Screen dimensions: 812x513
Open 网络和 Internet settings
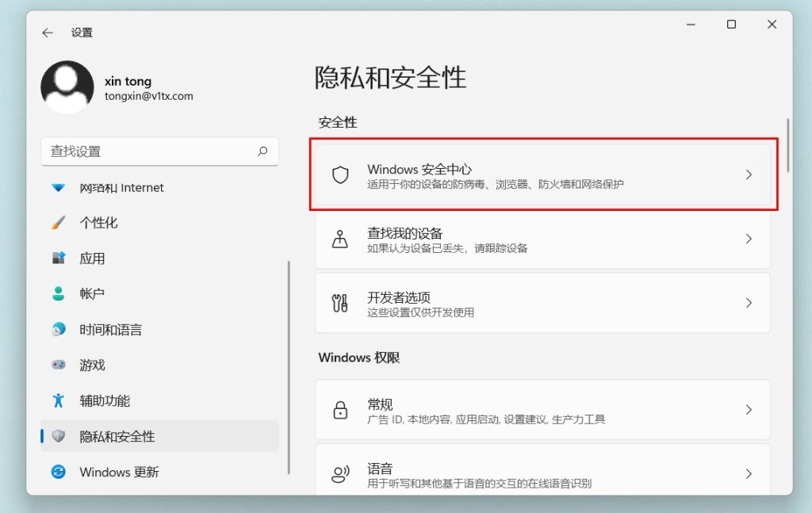tap(159, 187)
